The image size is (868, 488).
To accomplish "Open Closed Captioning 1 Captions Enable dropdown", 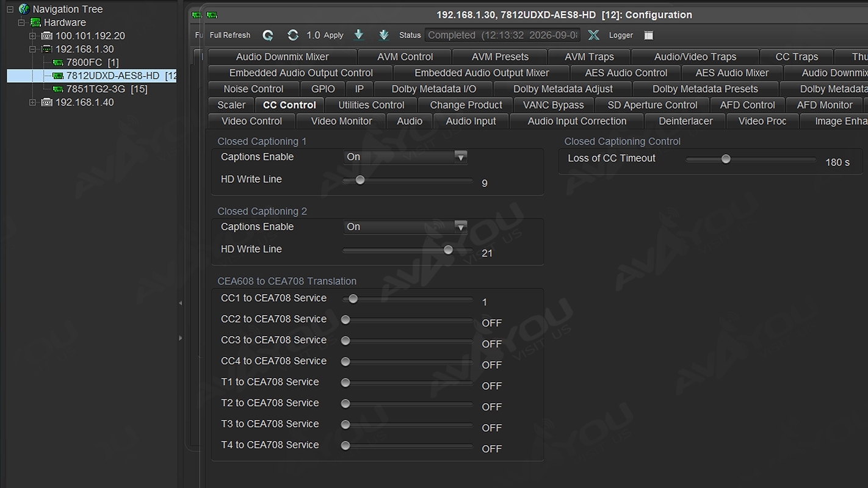I will (x=405, y=157).
